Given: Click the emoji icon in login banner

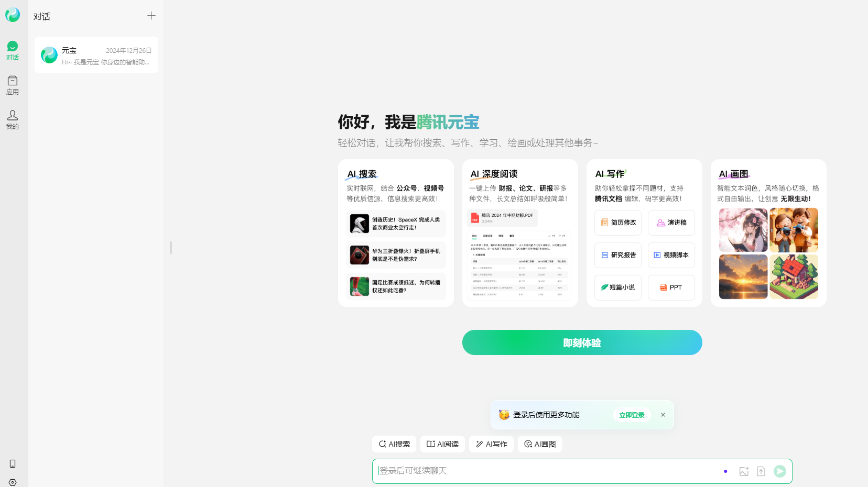Looking at the screenshot, I should (504, 415).
